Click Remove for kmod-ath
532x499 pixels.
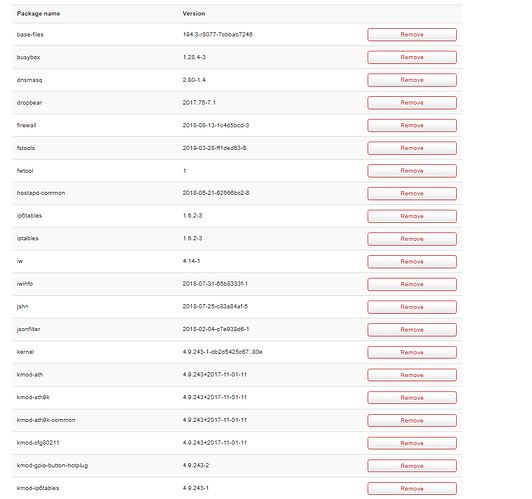pyautogui.click(x=412, y=375)
